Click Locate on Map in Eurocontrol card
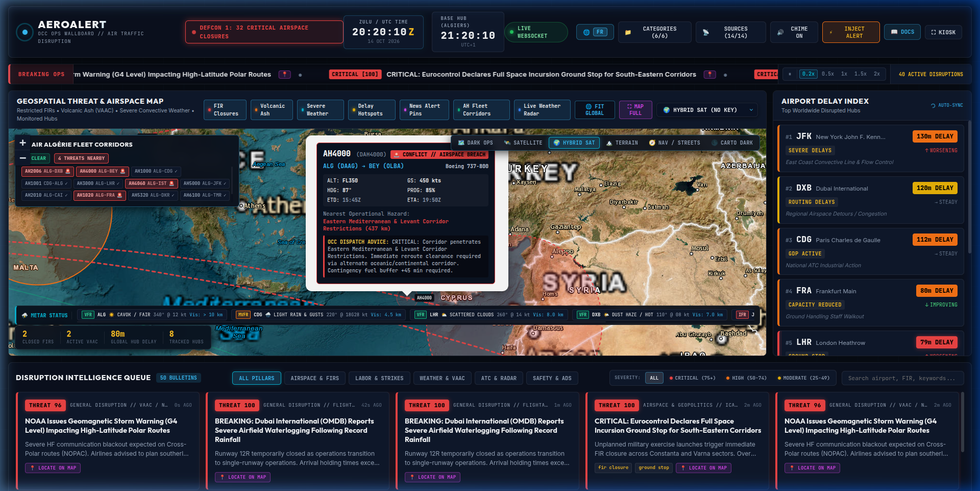Viewport: 980px width, 491px height. pos(703,467)
